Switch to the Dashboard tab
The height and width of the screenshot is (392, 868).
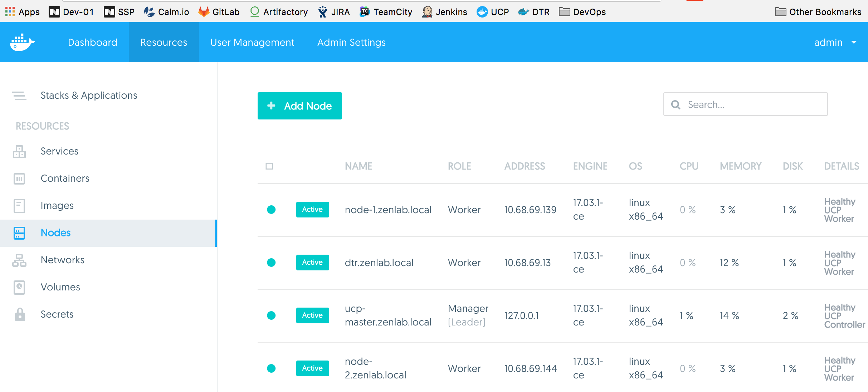point(93,43)
